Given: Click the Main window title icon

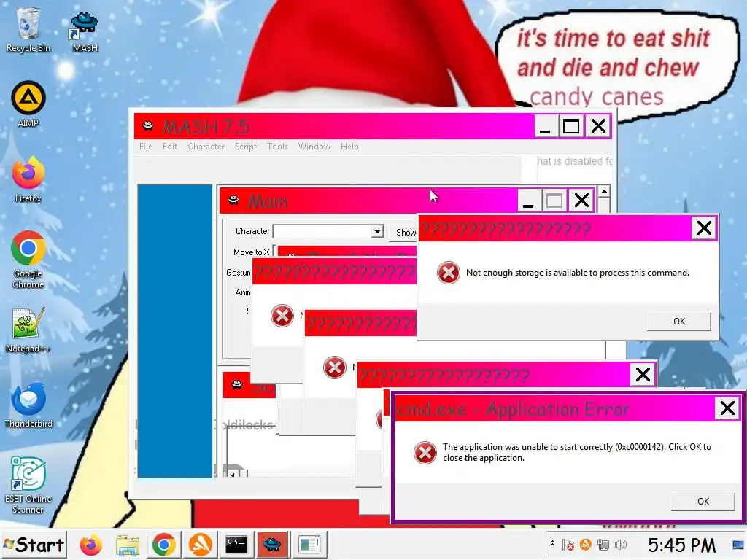Looking at the screenshot, I should click(233, 200).
